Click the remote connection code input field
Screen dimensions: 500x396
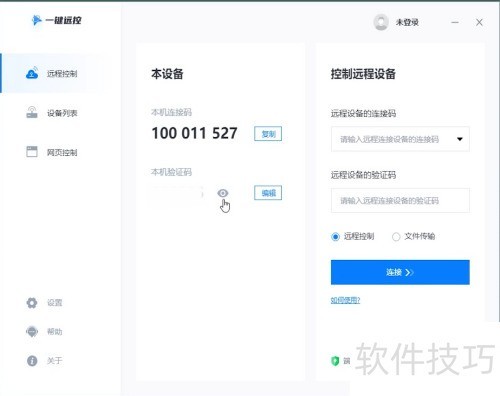coord(400,139)
